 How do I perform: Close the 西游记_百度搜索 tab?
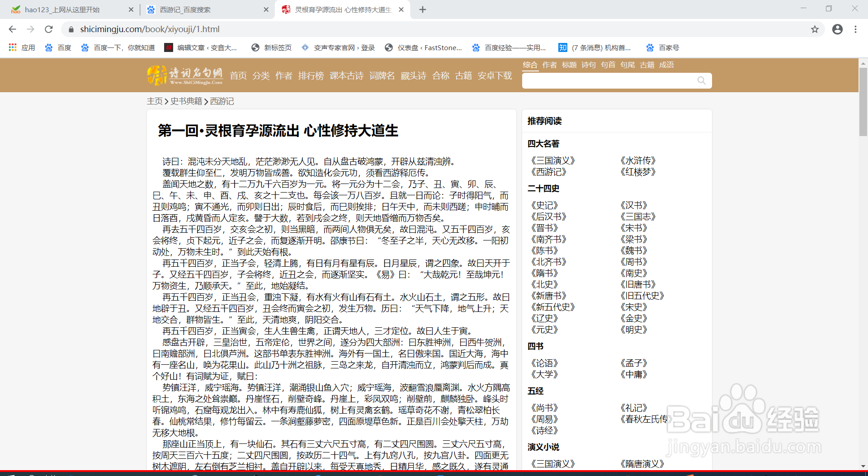tap(266, 9)
